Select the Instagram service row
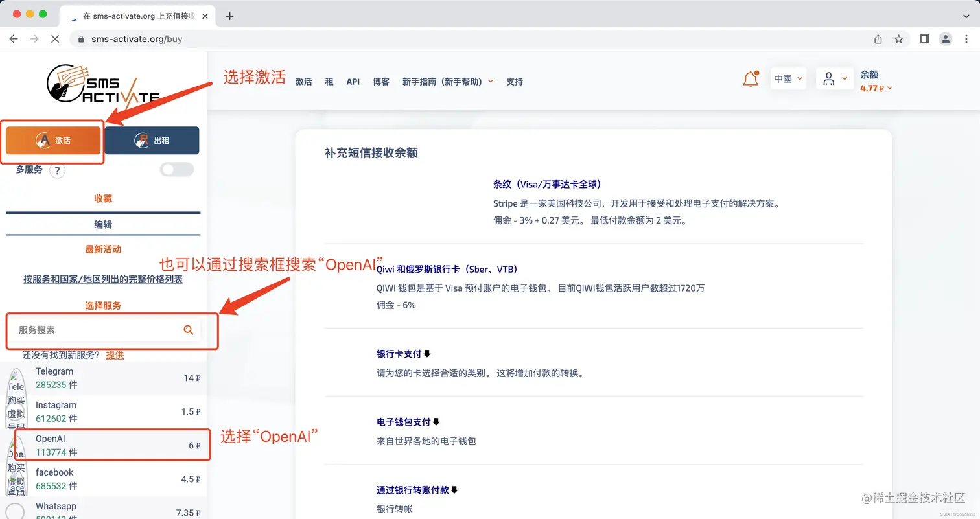 (104, 411)
